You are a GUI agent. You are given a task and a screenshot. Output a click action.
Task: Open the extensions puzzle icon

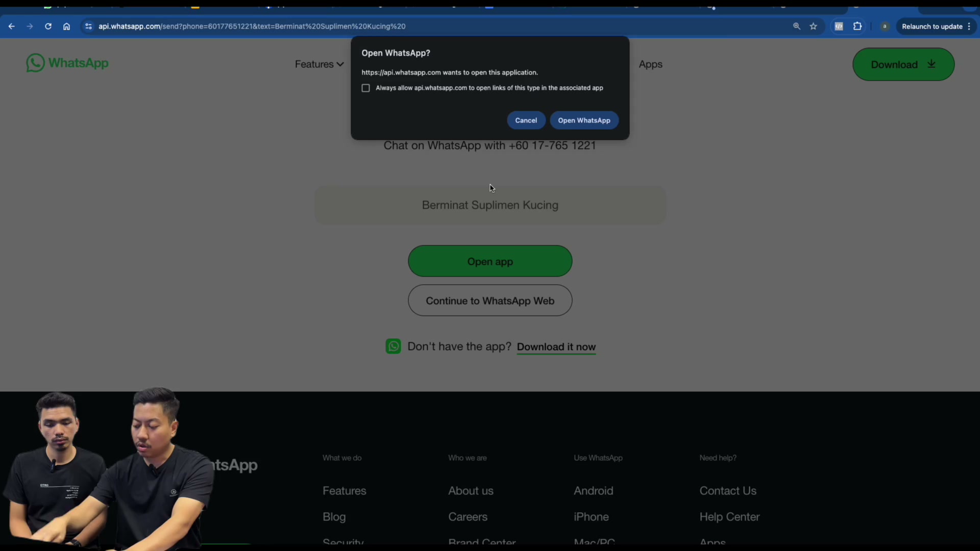coord(857,27)
